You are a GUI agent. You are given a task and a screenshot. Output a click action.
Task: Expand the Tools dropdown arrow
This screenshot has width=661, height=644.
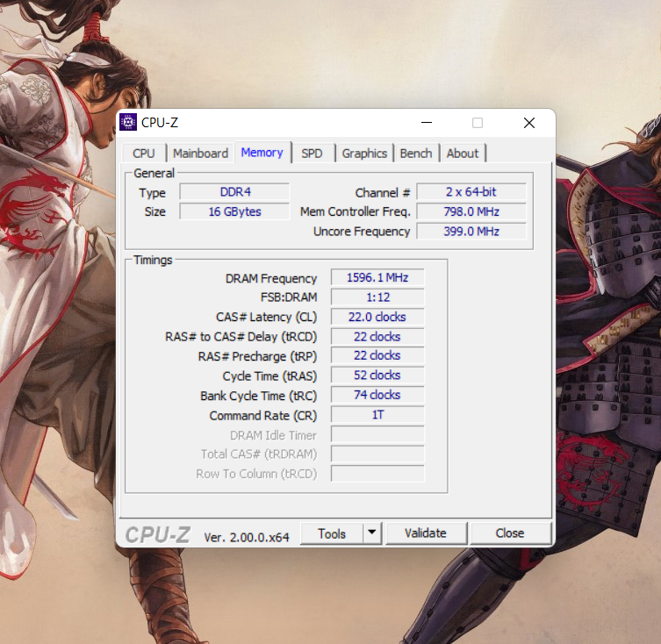point(372,533)
